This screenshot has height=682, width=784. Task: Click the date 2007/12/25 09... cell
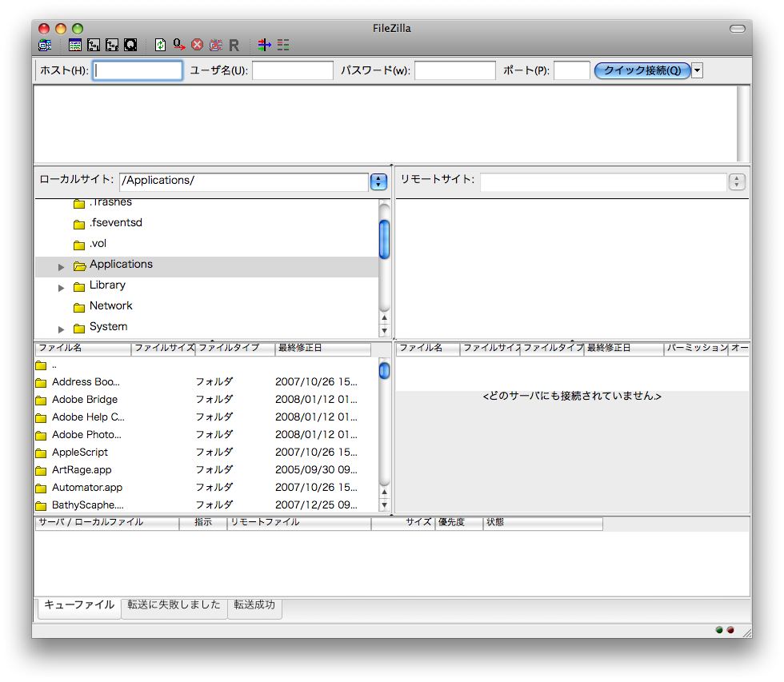click(316, 505)
